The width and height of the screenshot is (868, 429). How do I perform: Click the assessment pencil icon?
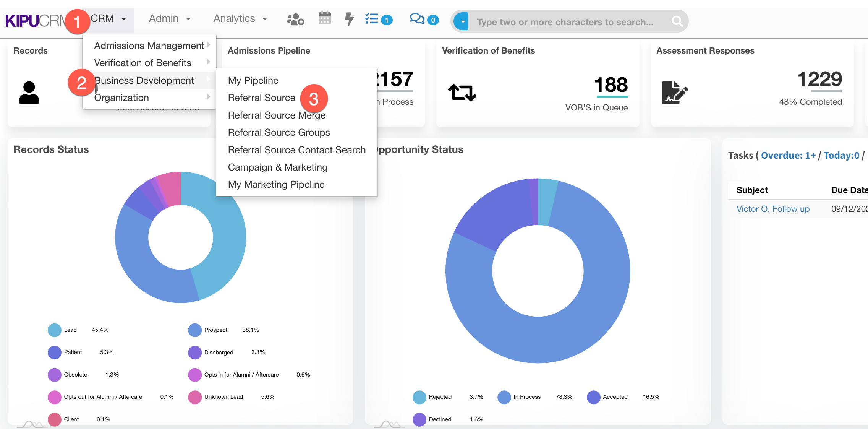click(x=674, y=92)
